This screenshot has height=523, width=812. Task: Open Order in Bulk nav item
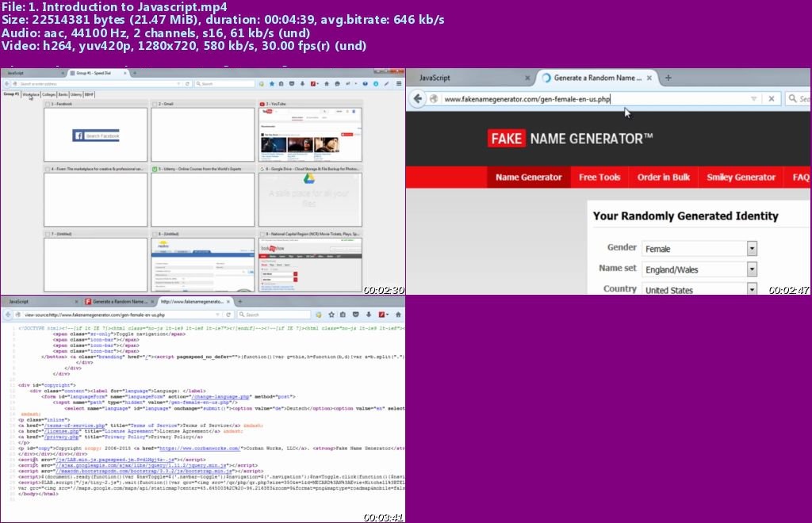[664, 177]
